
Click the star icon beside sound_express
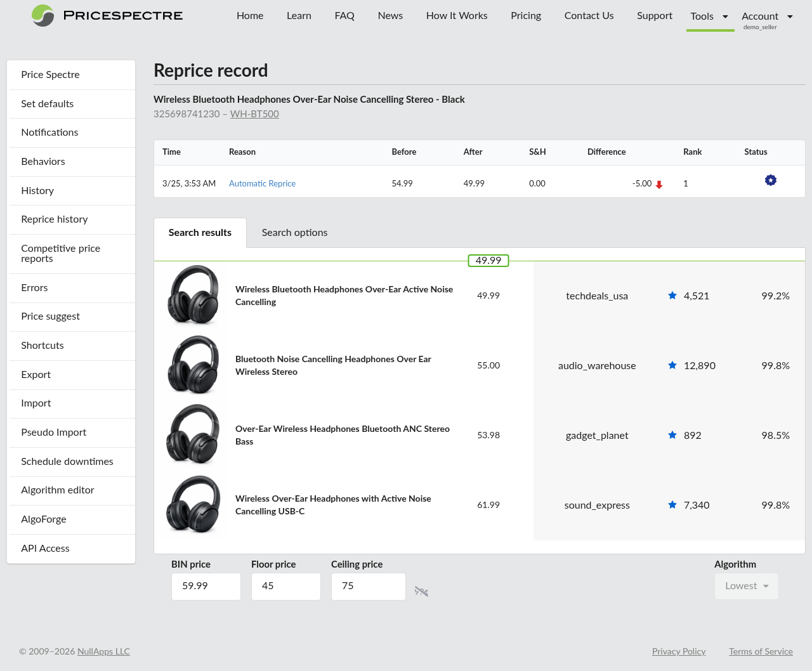pos(672,504)
